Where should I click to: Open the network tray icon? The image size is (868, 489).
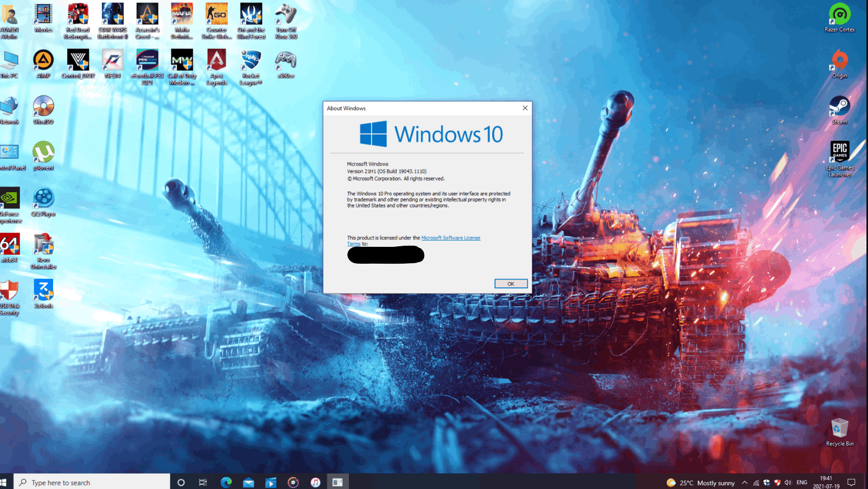756,483
